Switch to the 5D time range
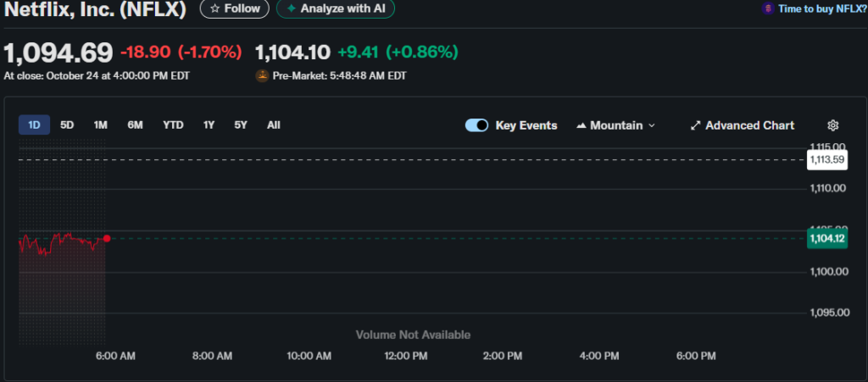The image size is (868, 382). tap(67, 125)
